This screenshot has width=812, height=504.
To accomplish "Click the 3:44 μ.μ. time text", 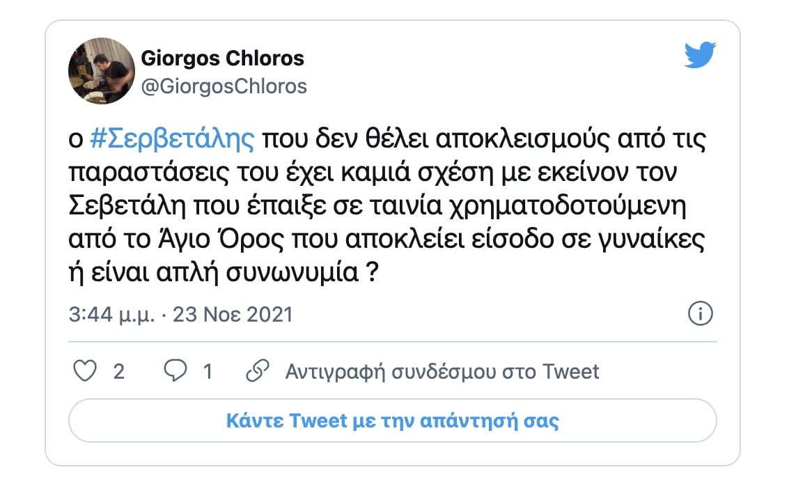I will pos(110,315).
